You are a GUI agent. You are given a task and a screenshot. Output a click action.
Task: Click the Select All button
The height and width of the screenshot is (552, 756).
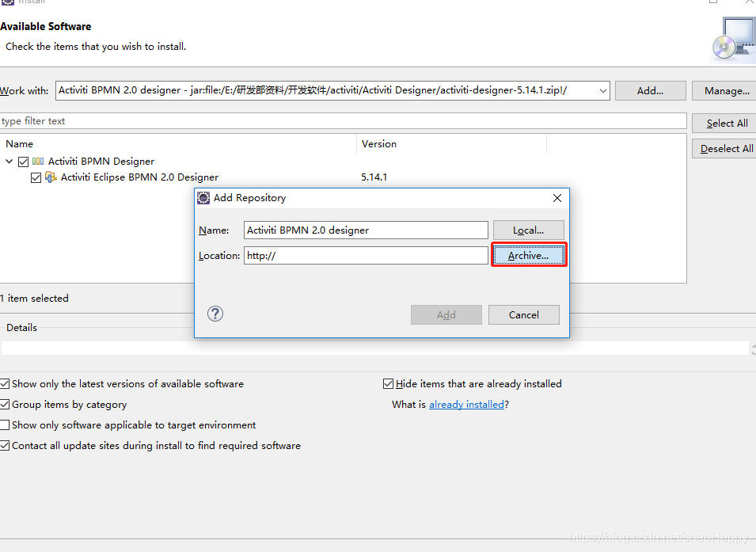coord(726,123)
